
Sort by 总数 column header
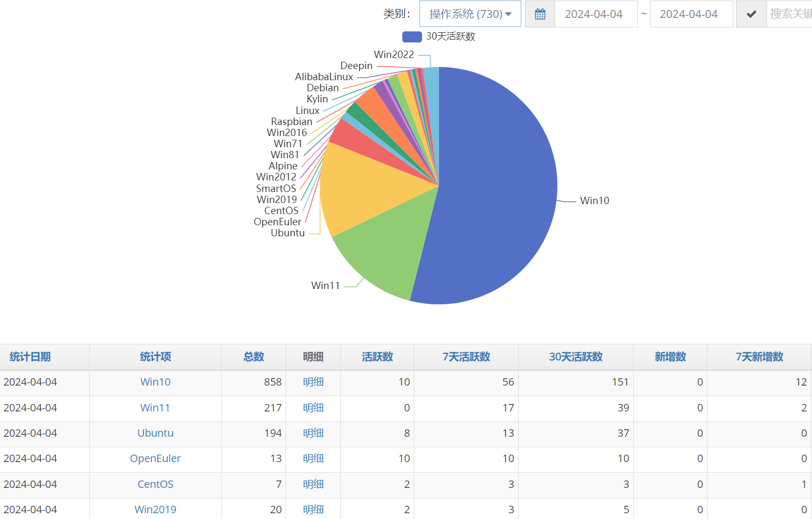click(x=254, y=357)
